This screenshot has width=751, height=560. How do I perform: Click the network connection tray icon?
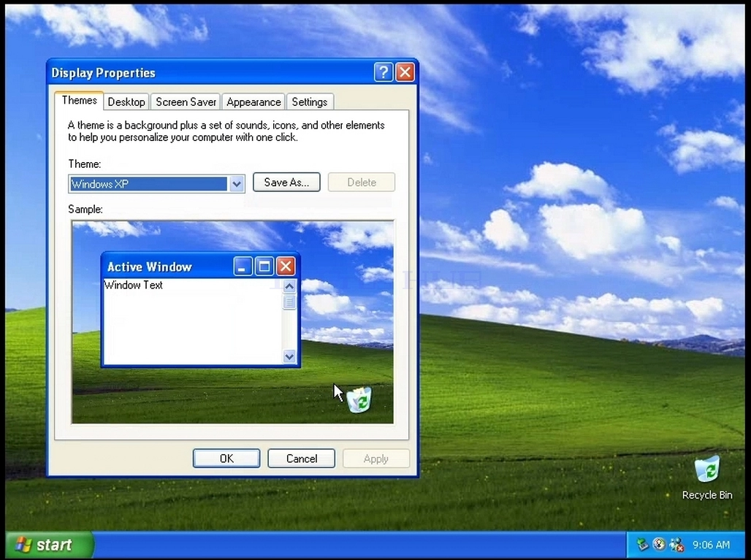pos(642,544)
